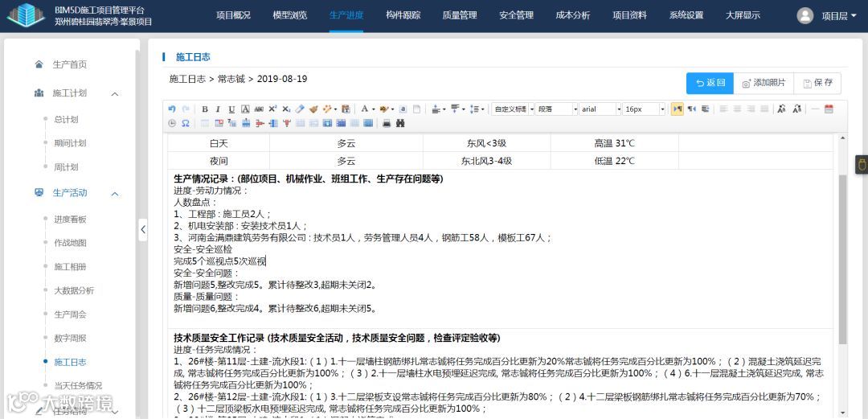The width and height of the screenshot is (868, 419).
Task: Open the 安全管理 menu
Action: click(516, 15)
